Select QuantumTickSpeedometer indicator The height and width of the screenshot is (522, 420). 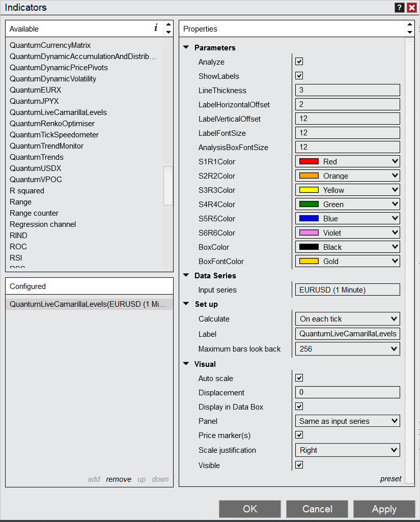tap(54, 135)
